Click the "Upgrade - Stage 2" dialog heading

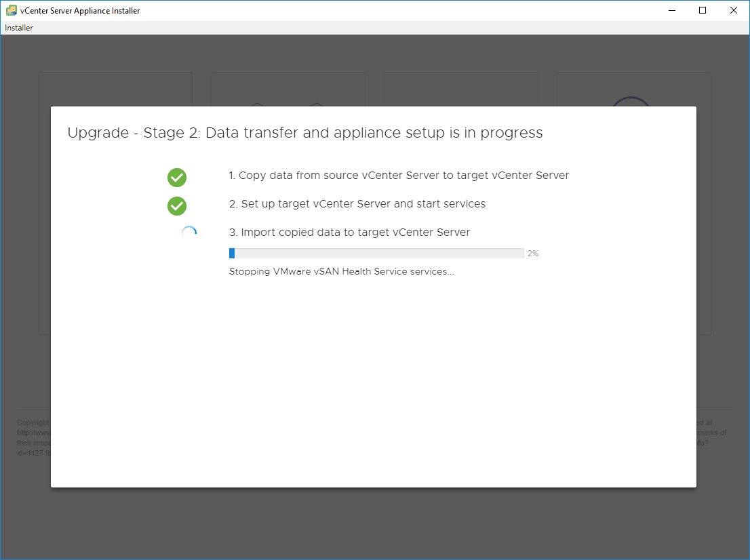(305, 133)
